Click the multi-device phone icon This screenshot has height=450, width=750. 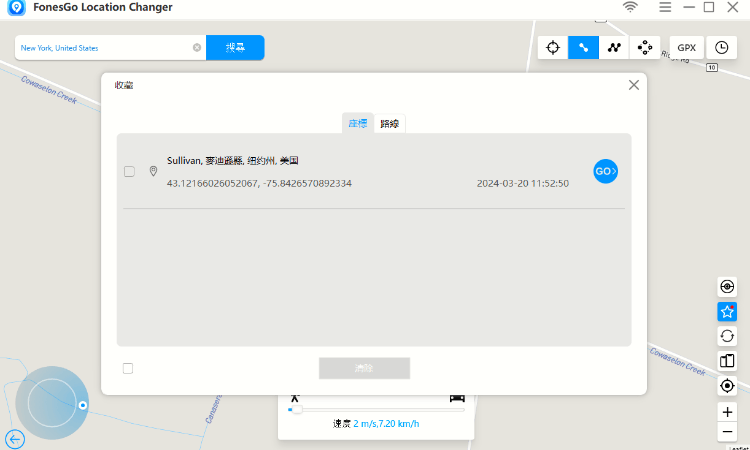[727, 361]
